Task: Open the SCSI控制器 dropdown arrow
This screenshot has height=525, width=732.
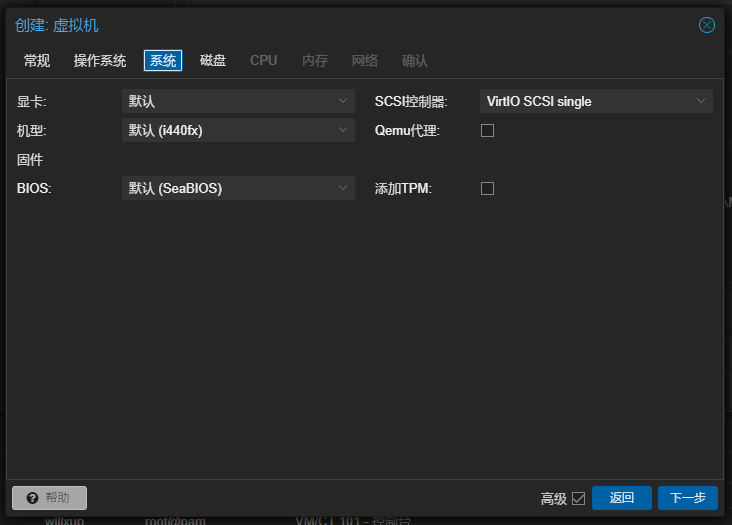Action: [x=701, y=101]
